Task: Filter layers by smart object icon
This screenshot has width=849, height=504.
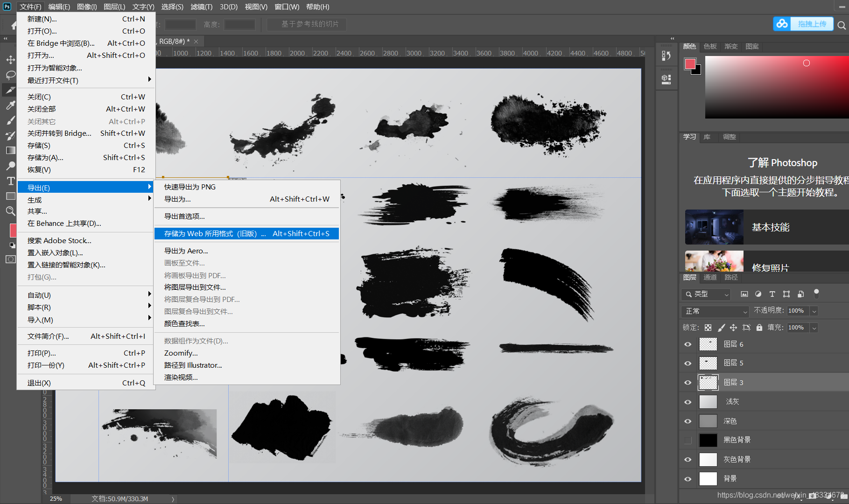Action: coord(801,294)
